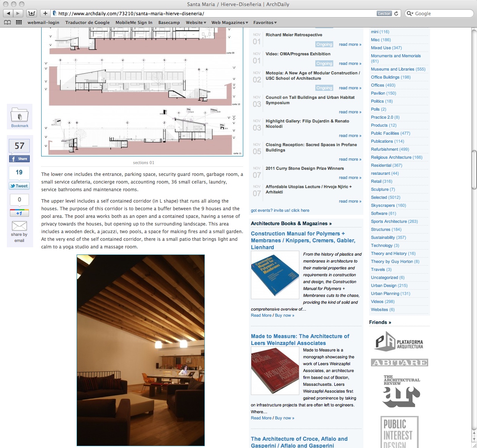
Task: Open the bookmarks book icon
Action: [7, 23]
